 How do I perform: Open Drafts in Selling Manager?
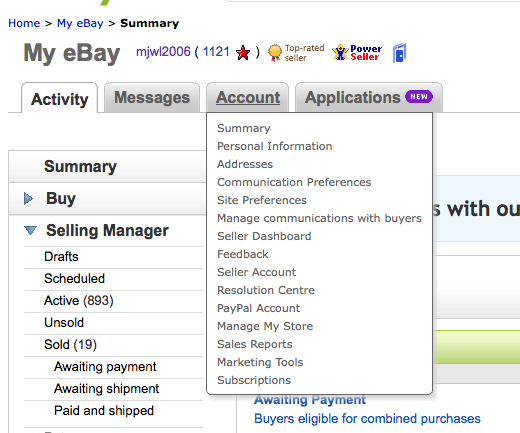click(x=61, y=257)
